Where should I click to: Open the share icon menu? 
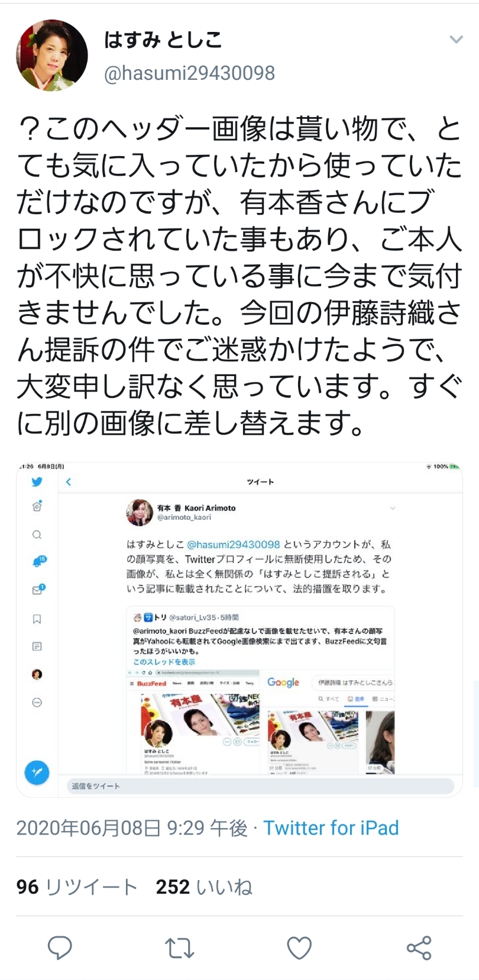419,948
